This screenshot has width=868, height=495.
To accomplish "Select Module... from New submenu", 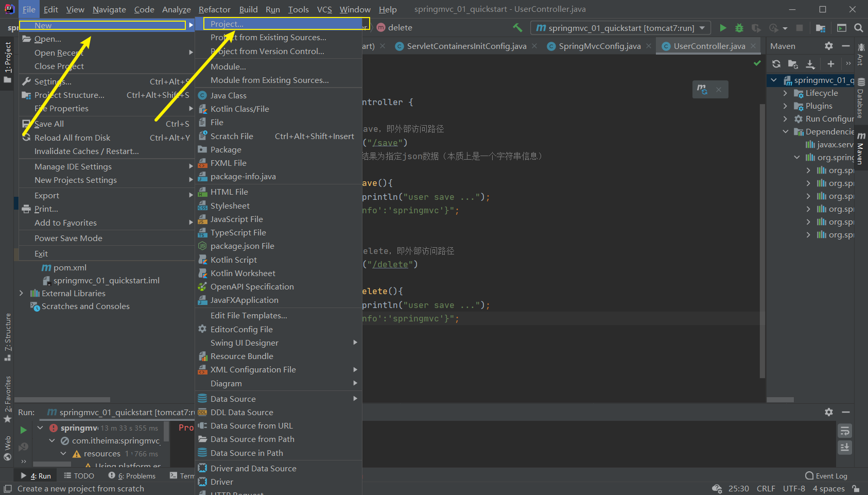I will 279,66.
